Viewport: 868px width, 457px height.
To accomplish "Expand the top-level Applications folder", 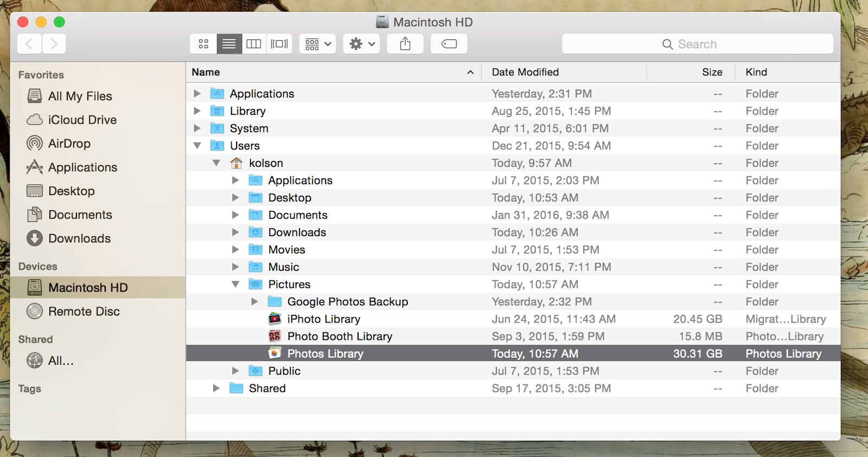I will (197, 94).
